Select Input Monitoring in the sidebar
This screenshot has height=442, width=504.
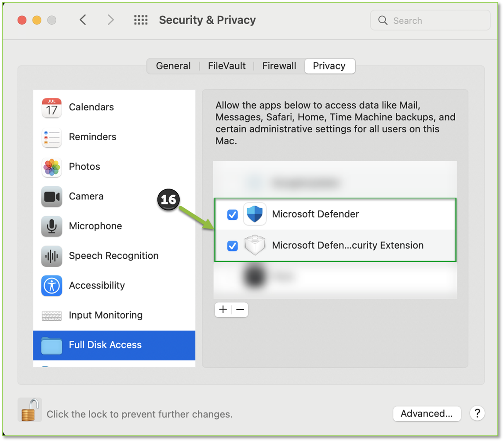(106, 315)
